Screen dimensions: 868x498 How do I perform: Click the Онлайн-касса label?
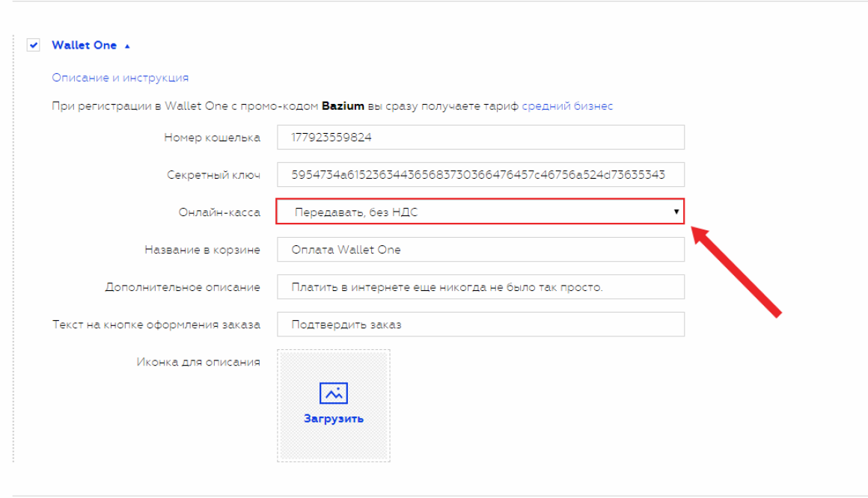pos(219,212)
